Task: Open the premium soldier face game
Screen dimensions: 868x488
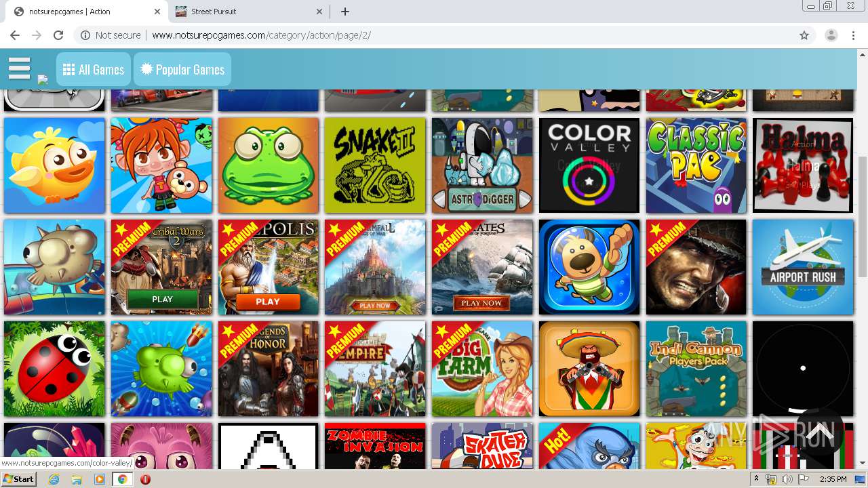Action: tap(696, 267)
